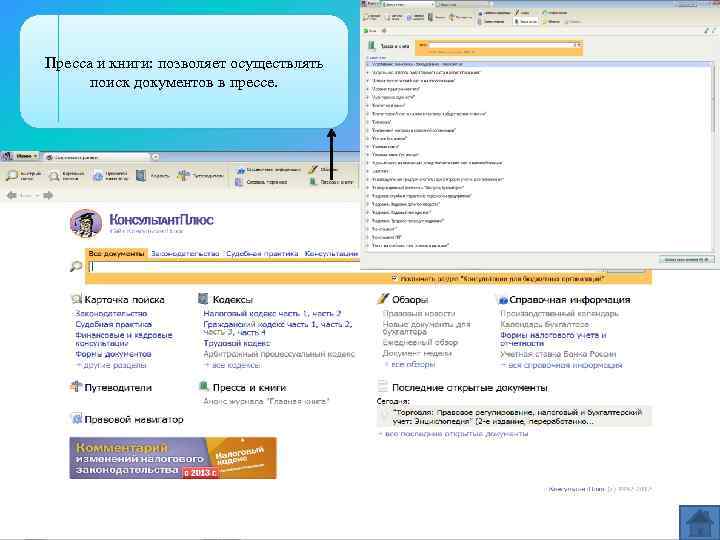
Task: Open Кодексы from the toolbar
Action: [153, 175]
